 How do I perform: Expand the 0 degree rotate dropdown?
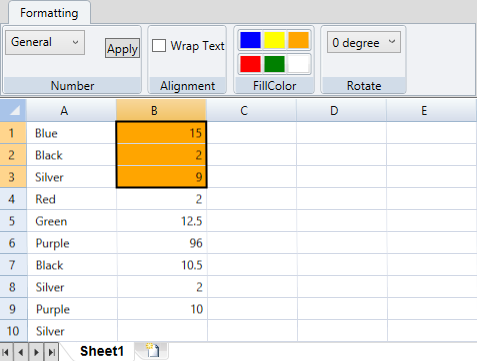(364, 42)
